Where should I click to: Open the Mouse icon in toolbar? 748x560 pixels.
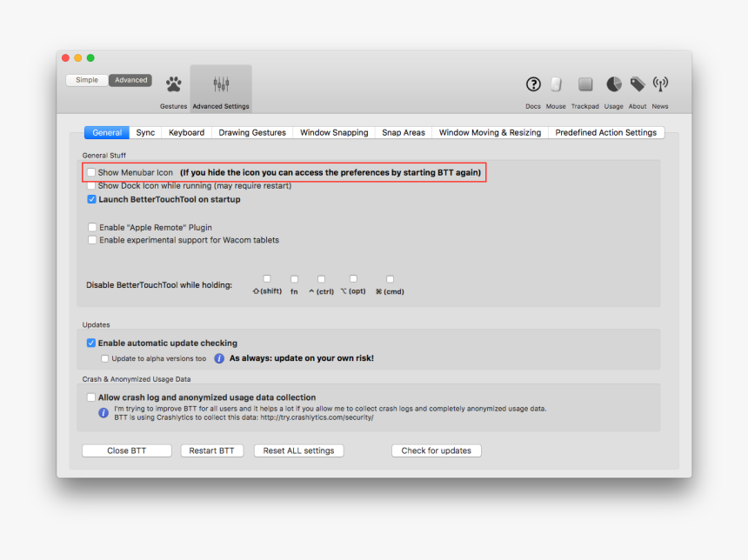(x=556, y=84)
